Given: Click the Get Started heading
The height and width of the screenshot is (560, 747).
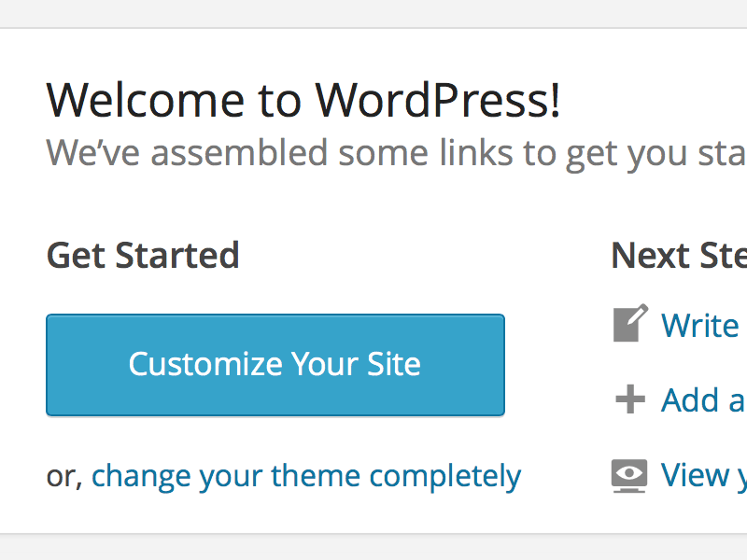Looking at the screenshot, I should [x=143, y=255].
